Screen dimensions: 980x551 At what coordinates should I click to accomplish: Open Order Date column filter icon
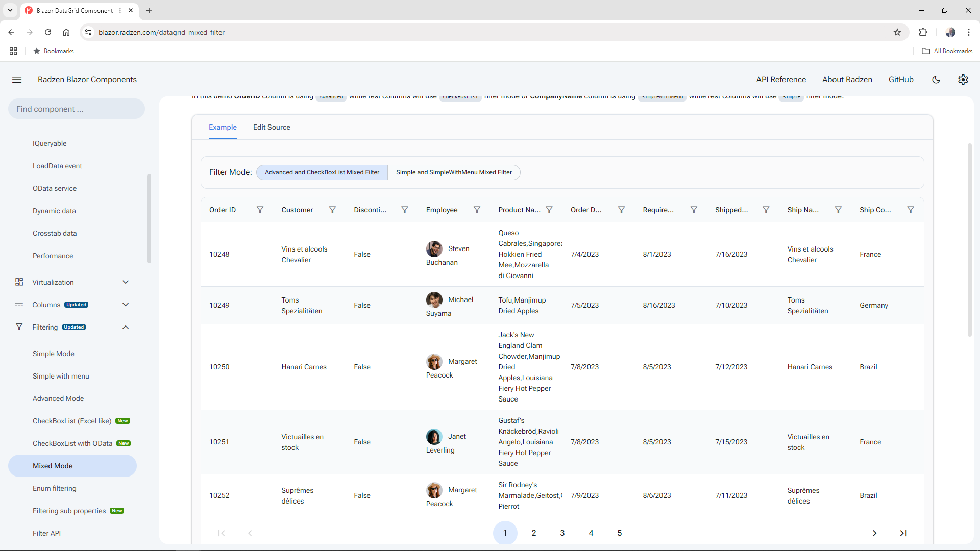(x=621, y=210)
